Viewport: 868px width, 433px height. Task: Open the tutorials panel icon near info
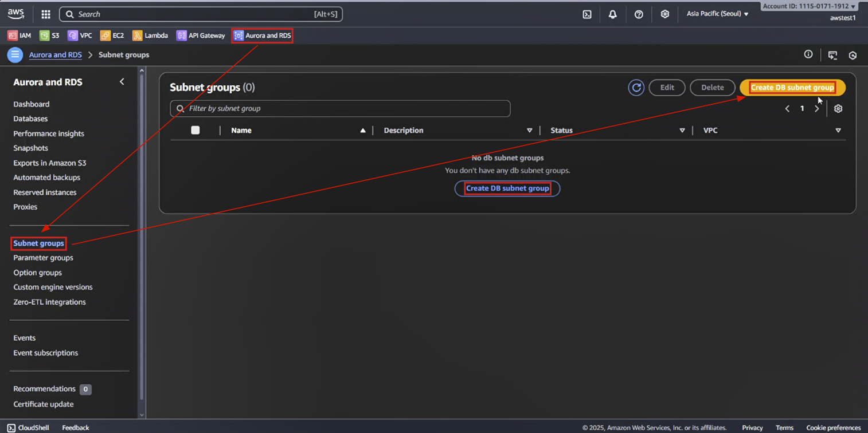(832, 55)
